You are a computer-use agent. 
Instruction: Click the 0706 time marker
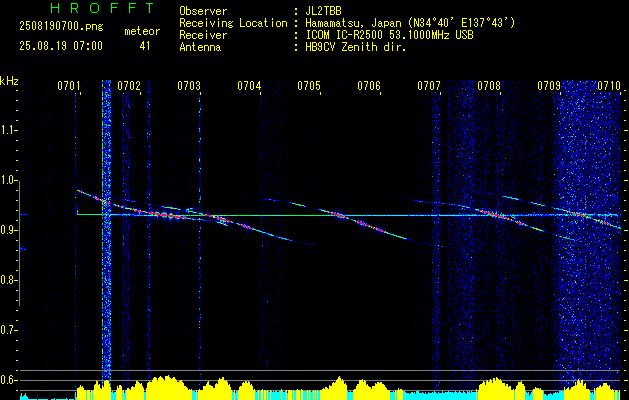click(369, 86)
